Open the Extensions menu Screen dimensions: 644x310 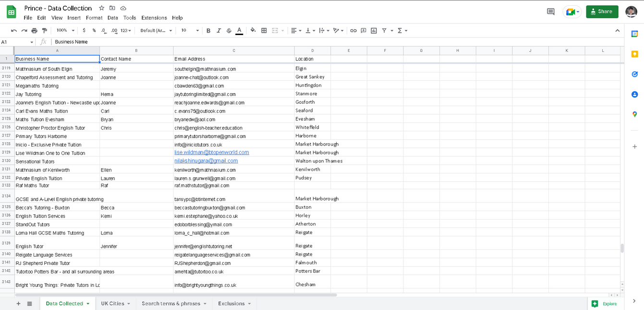[154, 18]
